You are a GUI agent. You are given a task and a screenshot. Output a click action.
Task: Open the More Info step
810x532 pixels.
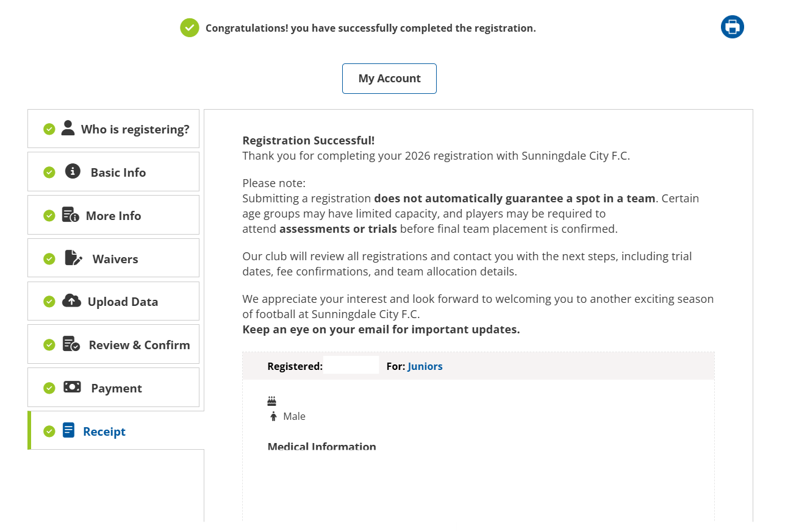click(x=113, y=216)
